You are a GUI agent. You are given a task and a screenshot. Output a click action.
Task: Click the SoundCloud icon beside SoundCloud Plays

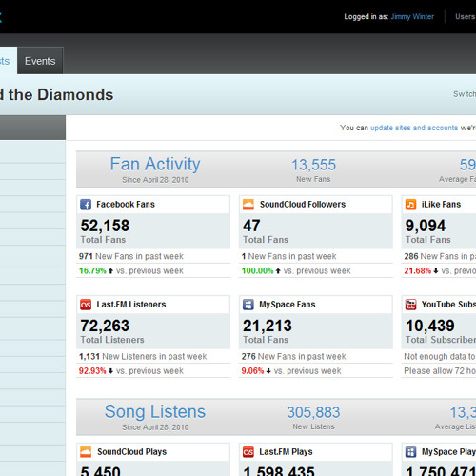[x=86, y=452]
